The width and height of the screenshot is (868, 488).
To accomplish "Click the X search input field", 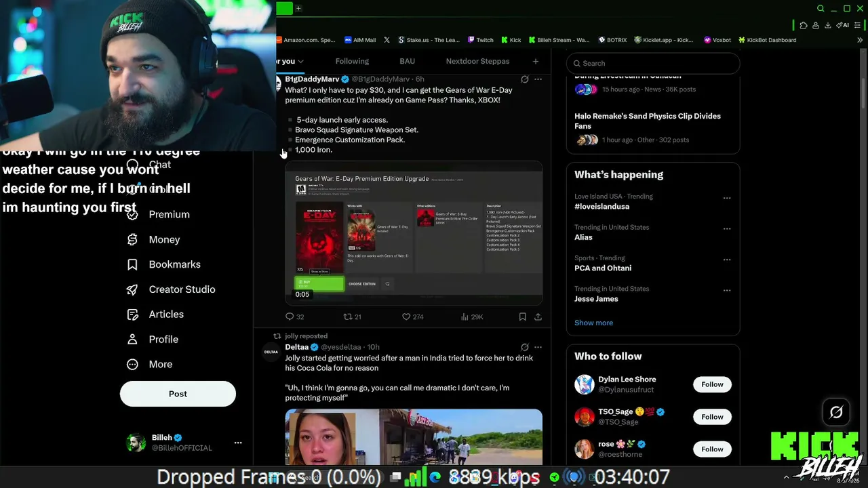I will point(653,63).
